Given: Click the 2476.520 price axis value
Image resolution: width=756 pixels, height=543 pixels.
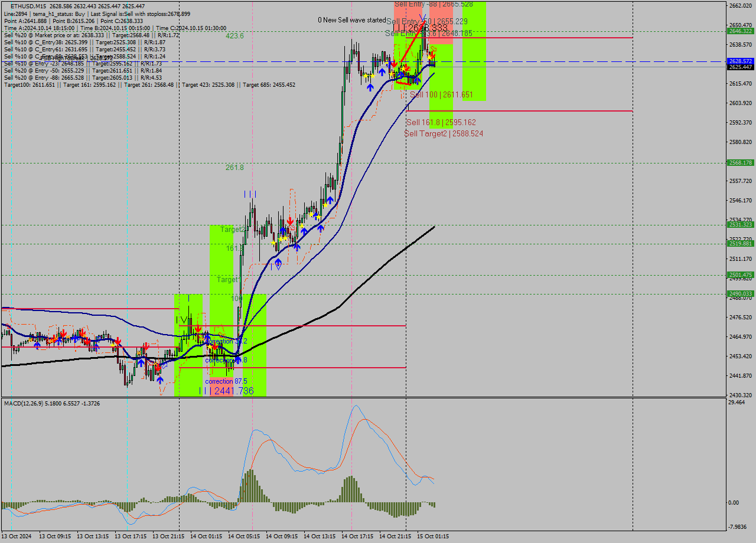Looking at the screenshot, I should point(740,318).
